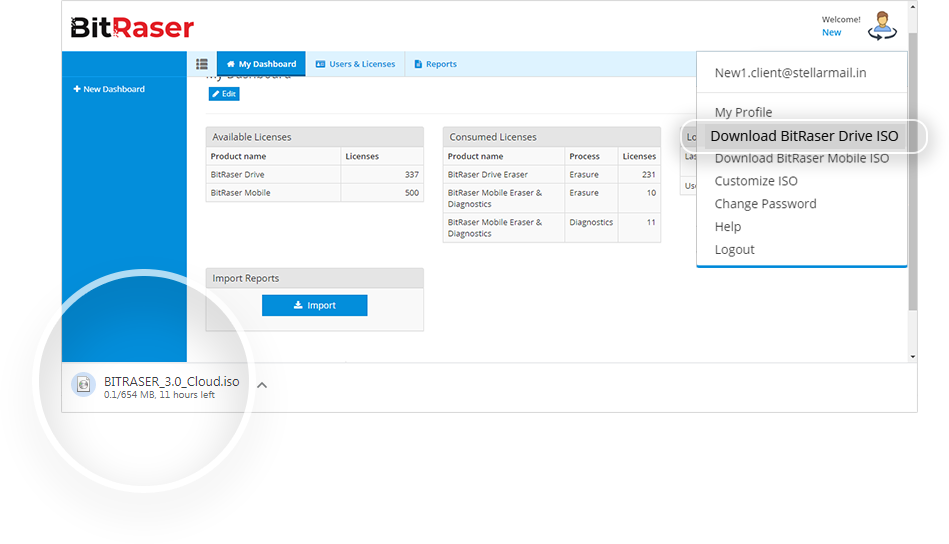Image resolution: width=949 pixels, height=544 pixels.
Task: Select the BitRaser Mobile row in Available Licenses
Action: click(x=315, y=192)
